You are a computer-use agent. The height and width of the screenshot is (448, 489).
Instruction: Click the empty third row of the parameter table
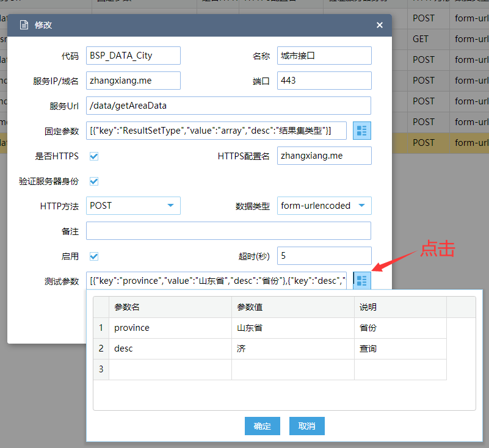pyautogui.click(x=170, y=369)
